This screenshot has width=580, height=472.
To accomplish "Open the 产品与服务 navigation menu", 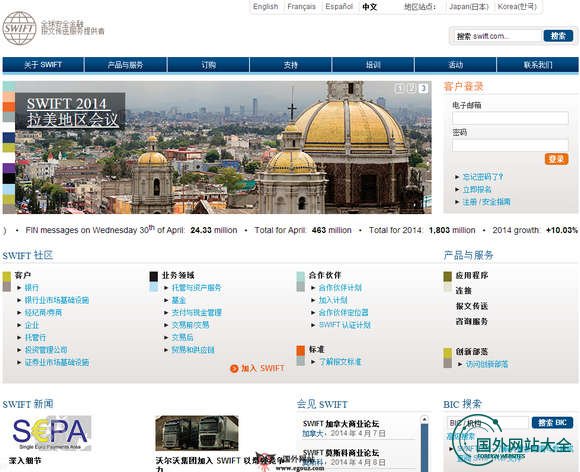I will click(125, 65).
